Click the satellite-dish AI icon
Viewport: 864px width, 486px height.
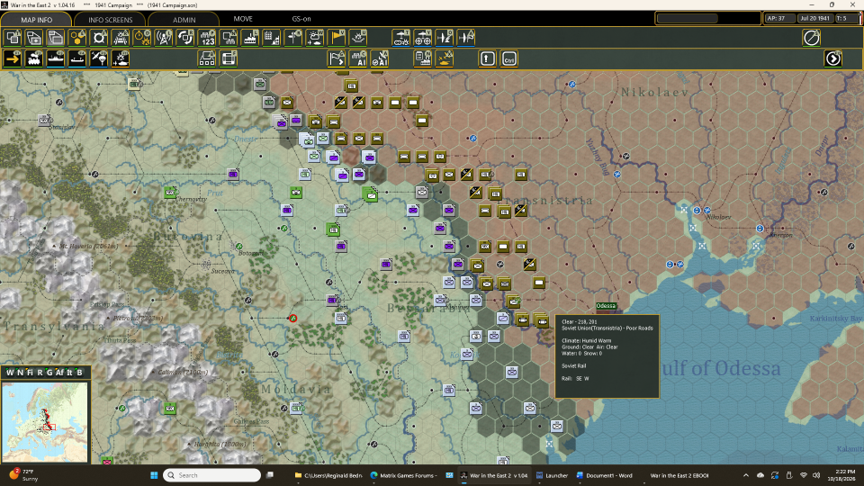(x=380, y=58)
